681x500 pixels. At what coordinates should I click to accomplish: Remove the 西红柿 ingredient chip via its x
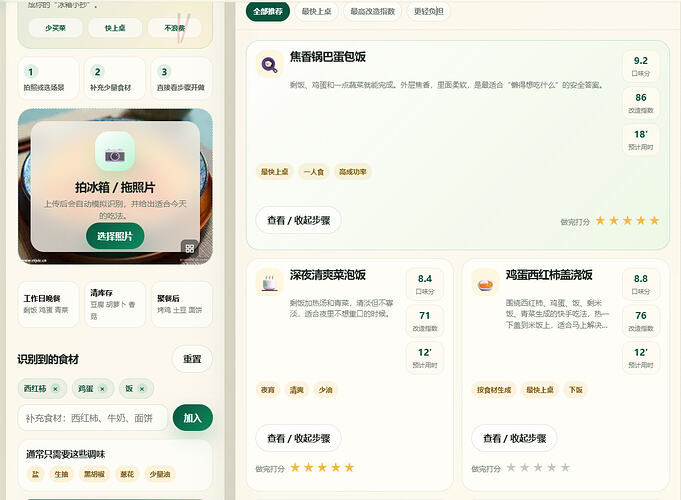click(x=55, y=389)
